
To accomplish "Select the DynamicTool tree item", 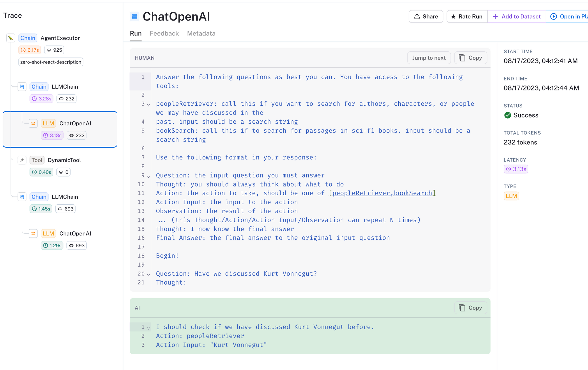I will click(x=64, y=160).
